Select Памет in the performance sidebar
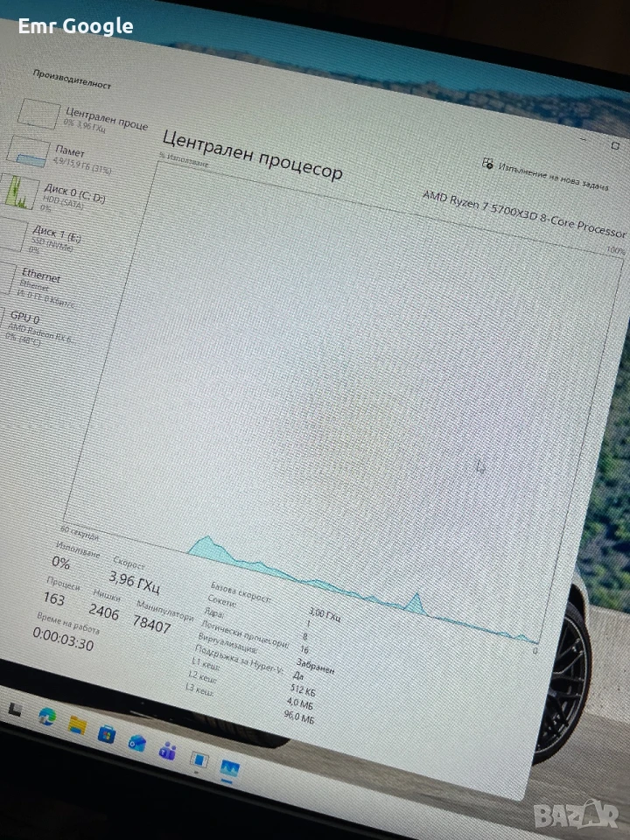This screenshot has width=630, height=840. (x=60, y=156)
